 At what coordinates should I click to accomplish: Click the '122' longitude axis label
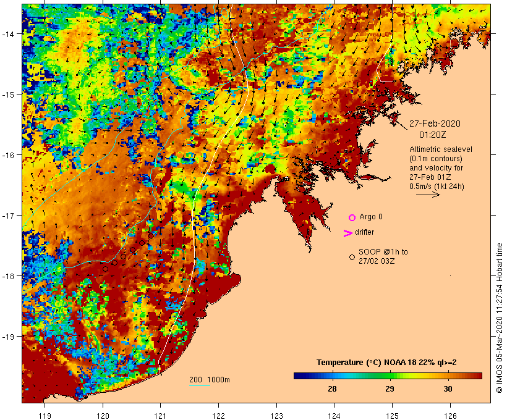[x=219, y=416]
